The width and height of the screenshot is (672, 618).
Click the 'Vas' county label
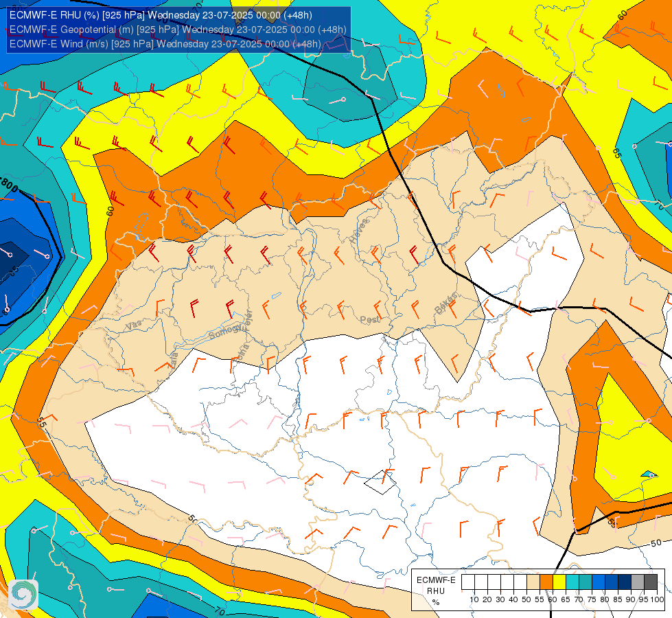[x=134, y=325]
